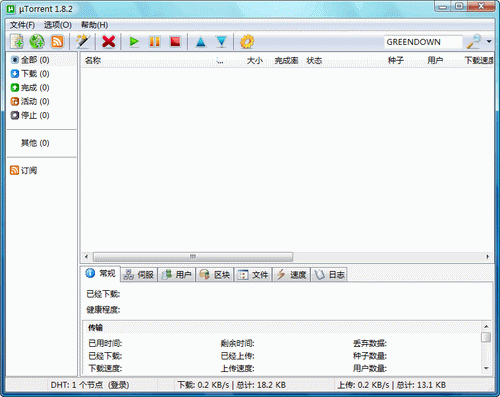Click the Move Up Queue arrow

(201, 42)
